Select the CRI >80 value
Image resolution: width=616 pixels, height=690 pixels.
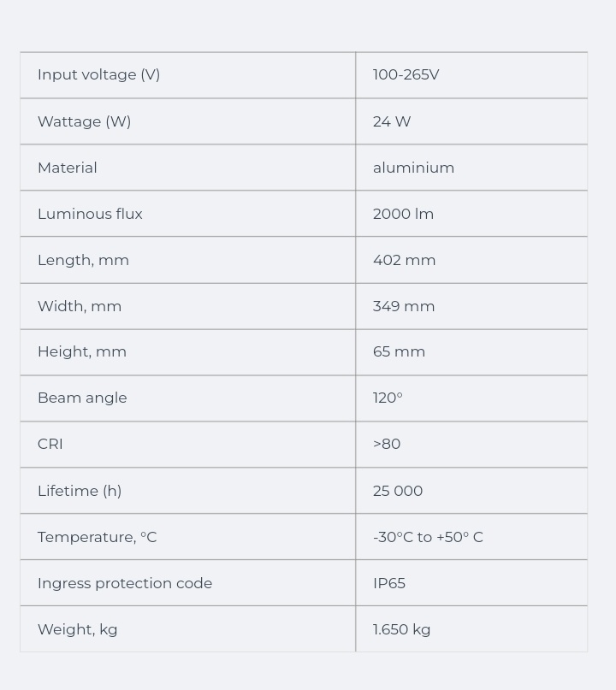pyautogui.click(x=387, y=444)
